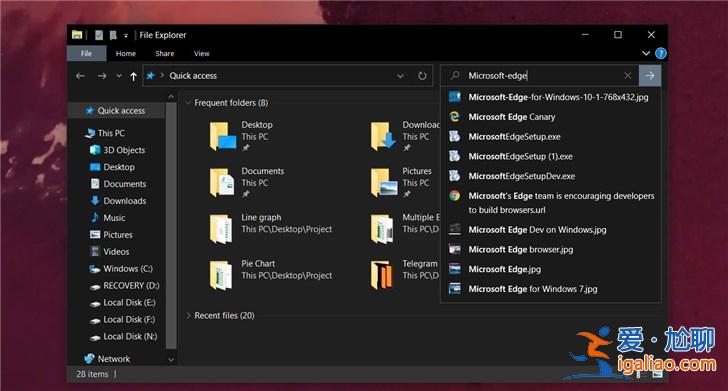Open 3D Objects in the sidebar
This screenshot has height=391, width=728.
pyautogui.click(x=118, y=150)
